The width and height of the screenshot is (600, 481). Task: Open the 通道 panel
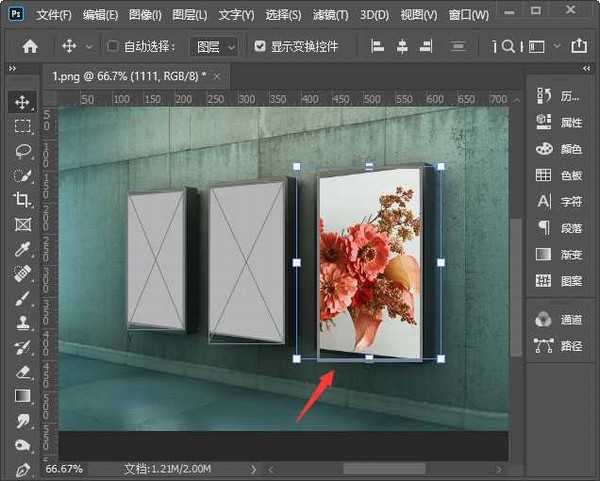pyautogui.click(x=560, y=319)
